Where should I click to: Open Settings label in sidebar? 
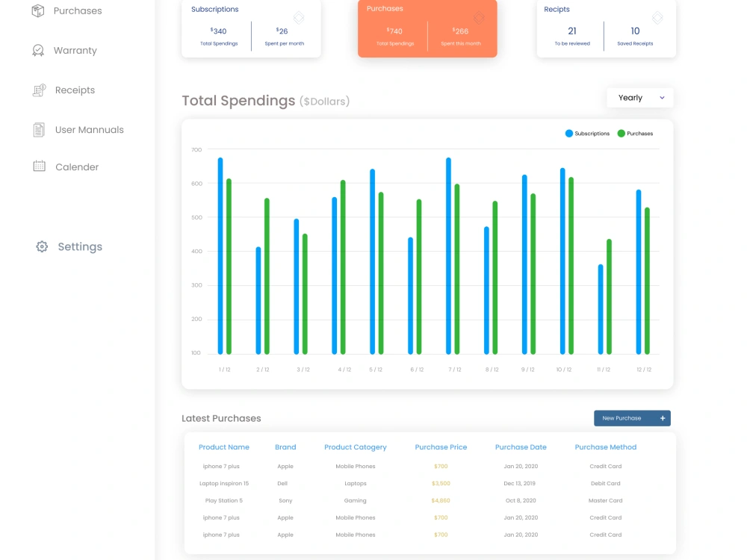(80, 246)
